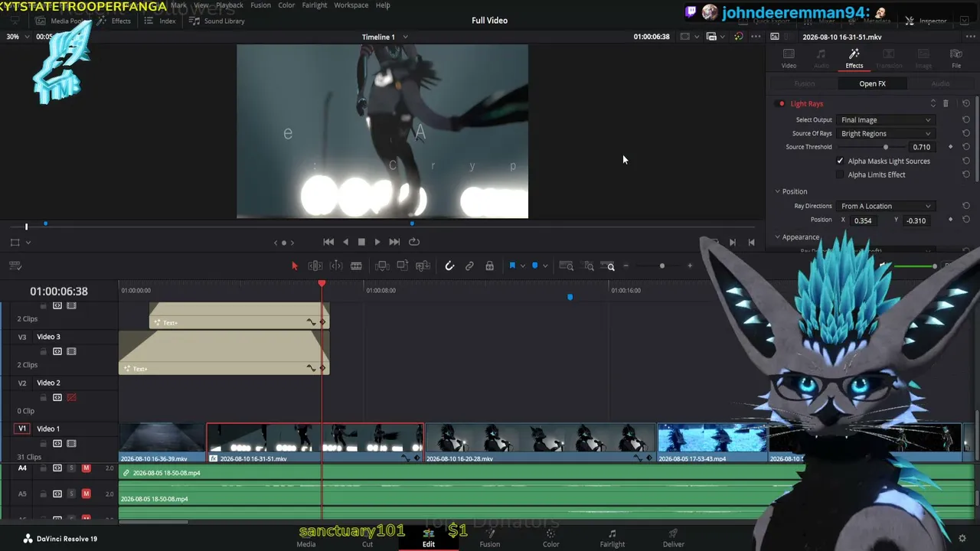Click the timeline zoom slider handle

click(x=661, y=266)
